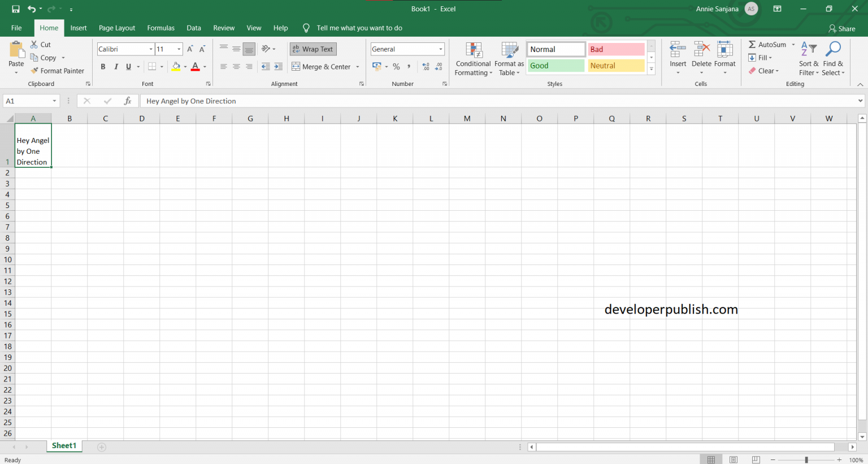Image resolution: width=868 pixels, height=464 pixels.
Task: Open the Font name dropdown
Action: click(x=150, y=49)
